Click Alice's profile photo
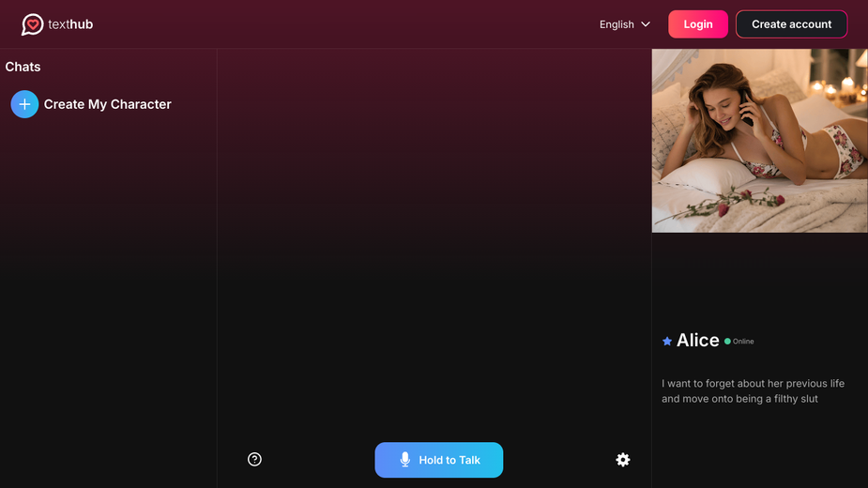 pyautogui.click(x=759, y=141)
